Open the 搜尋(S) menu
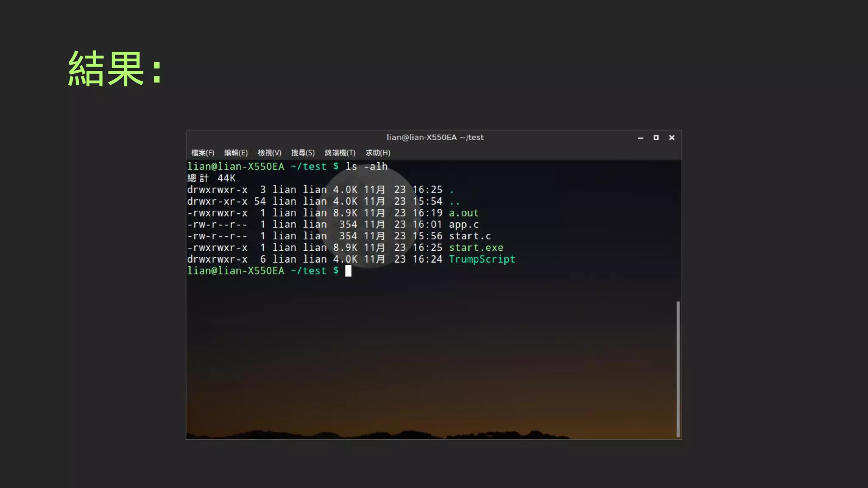The width and height of the screenshot is (868, 488). [303, 152]
